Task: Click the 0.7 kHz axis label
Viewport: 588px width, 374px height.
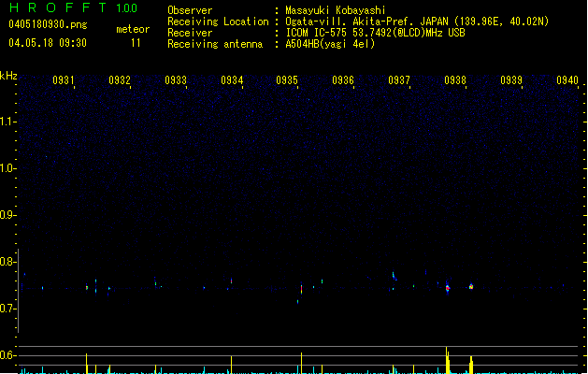Action: (7, 309)
